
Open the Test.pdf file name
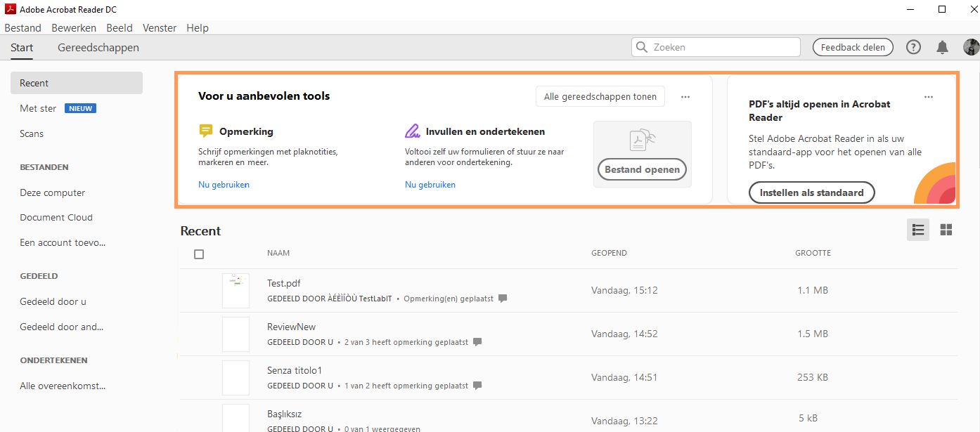[284, 283]
